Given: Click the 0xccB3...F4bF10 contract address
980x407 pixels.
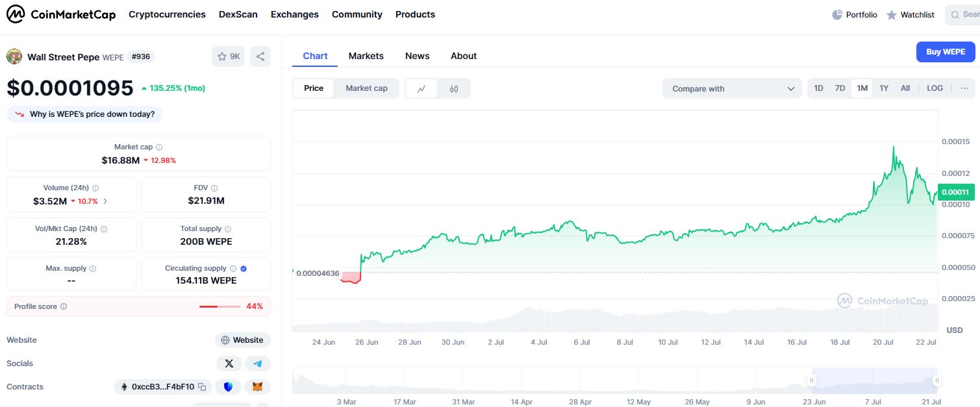Looking at the screenshot, I should pyautogui.click(x=163, y=387).
